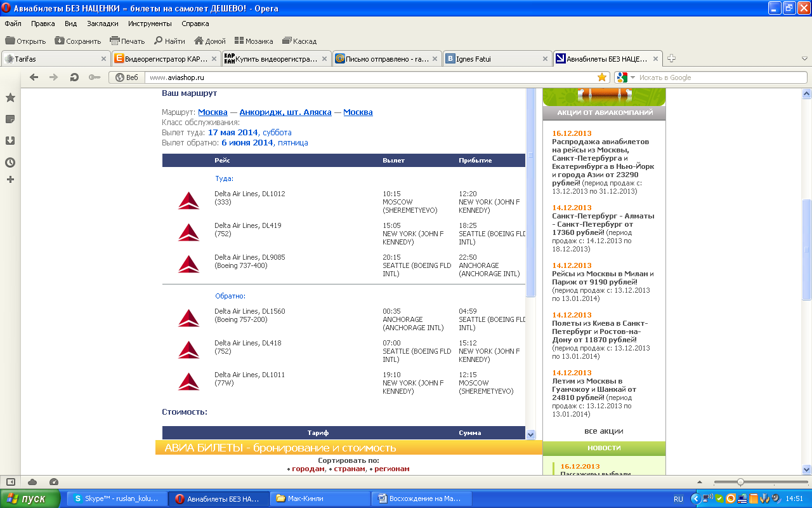Viewport: 812px width, 508px height.
Task: Click the все акции link
Action: click(603, 431)
